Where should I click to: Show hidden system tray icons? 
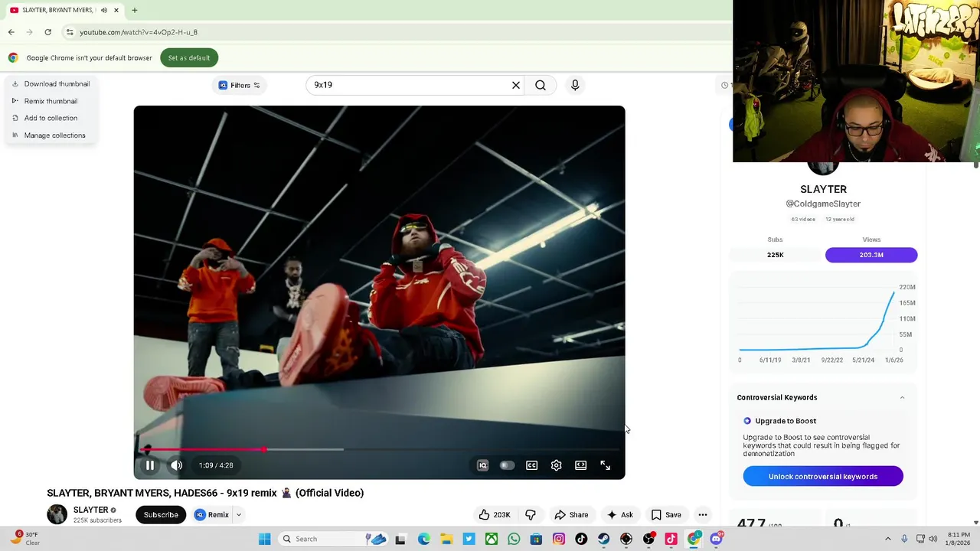[888, 539]
